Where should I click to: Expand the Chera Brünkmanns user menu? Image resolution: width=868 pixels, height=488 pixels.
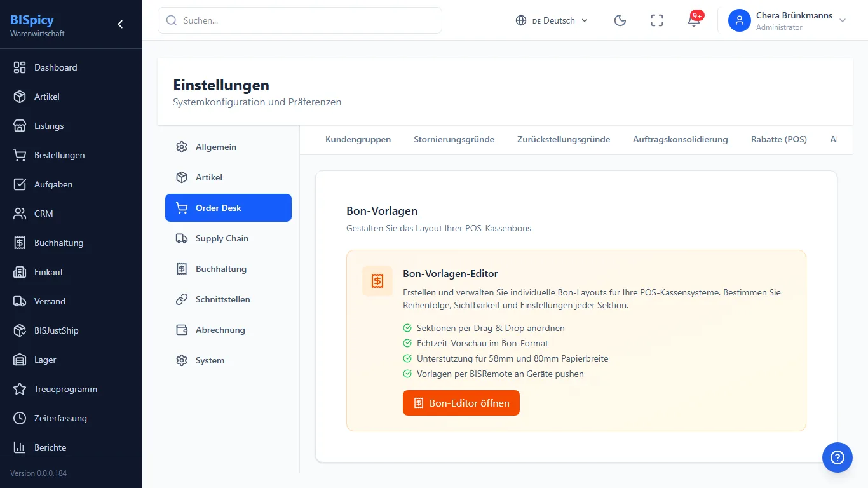point(788,20)
